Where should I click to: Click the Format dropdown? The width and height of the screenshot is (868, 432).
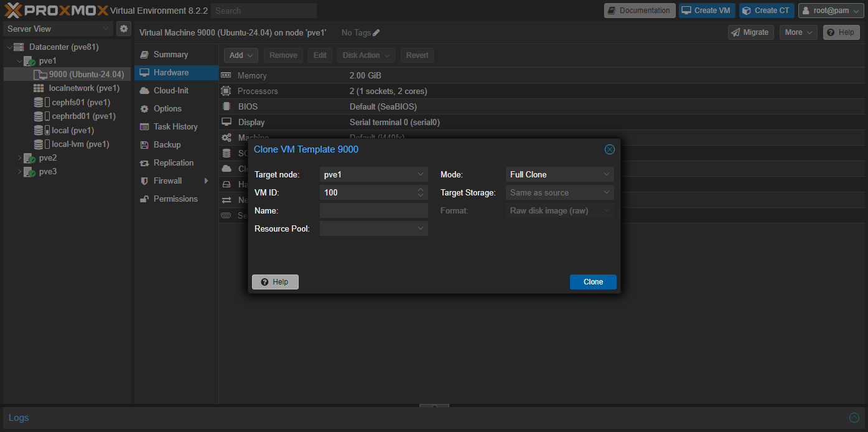pyautogui.click(x=560, y=210)
